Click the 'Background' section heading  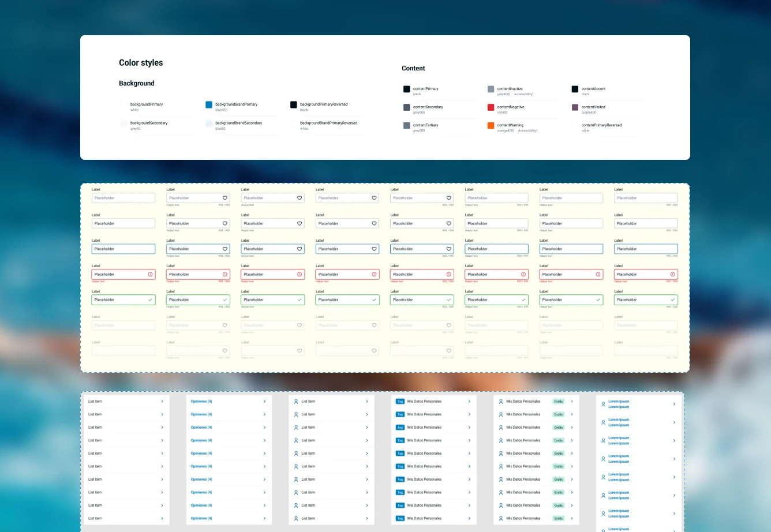137,83
